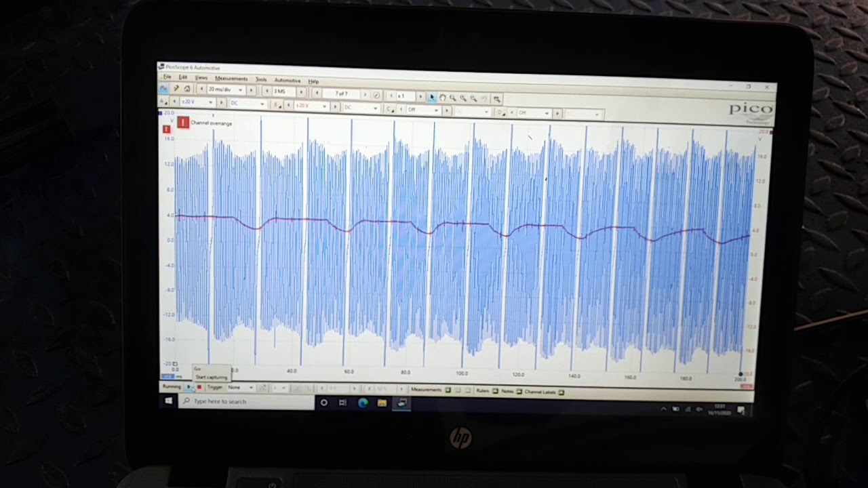868x488 pixels.
Task: Increase Channel C range arrow
Action: click(x=446, y=109)
